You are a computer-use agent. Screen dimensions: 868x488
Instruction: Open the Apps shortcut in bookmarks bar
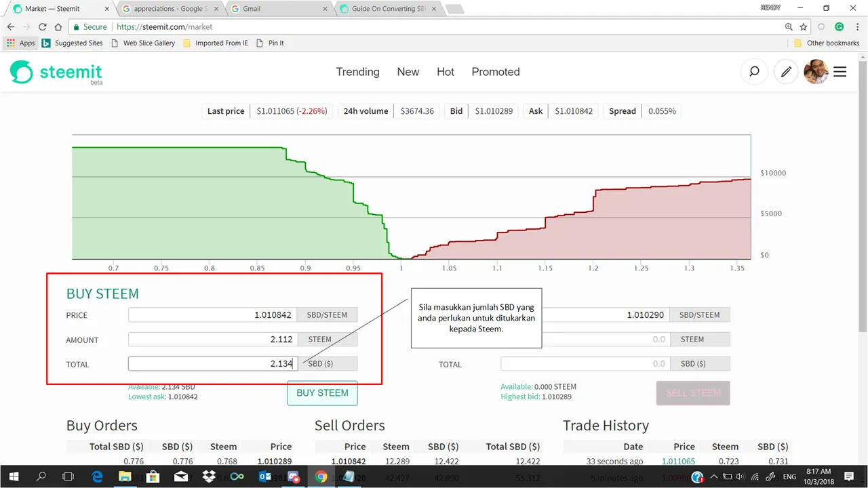click(20, 43)
